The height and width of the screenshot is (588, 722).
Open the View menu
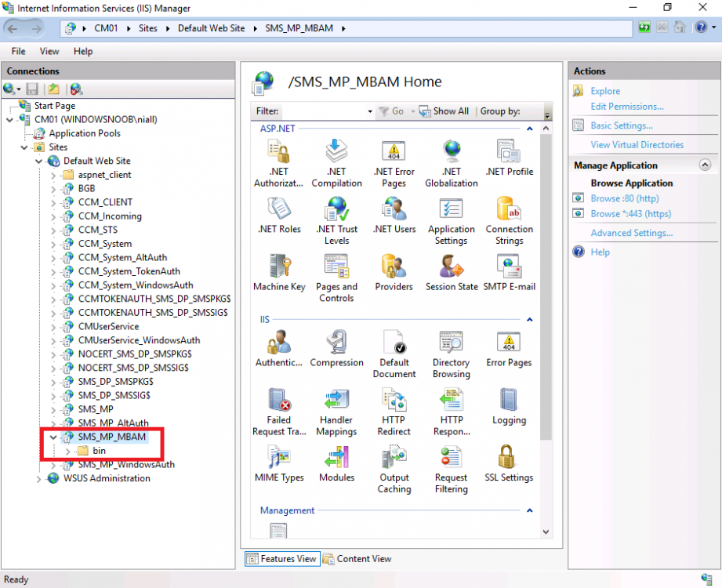(x=49, y=51)
